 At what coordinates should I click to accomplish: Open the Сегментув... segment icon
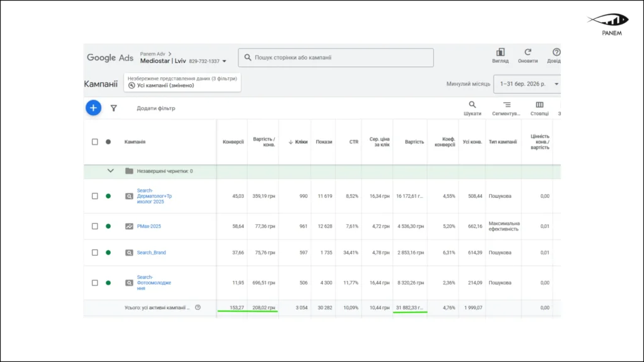tap(507, 105)
